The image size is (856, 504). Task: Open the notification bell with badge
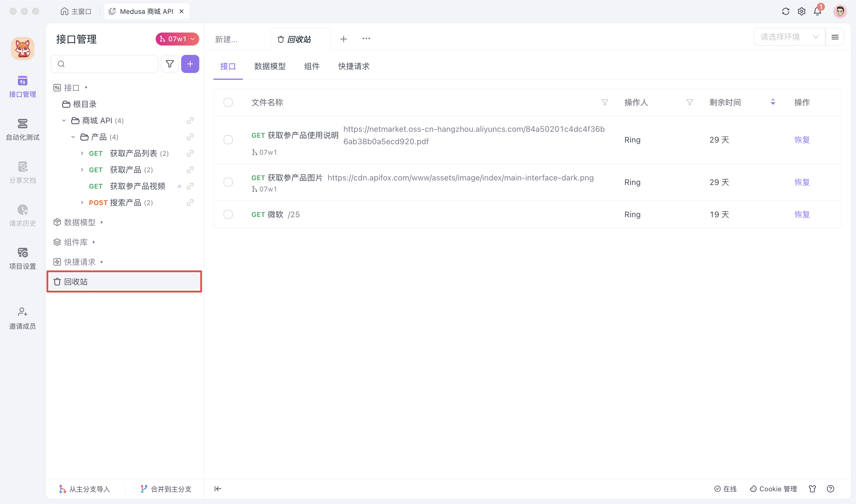pos(817,11)
